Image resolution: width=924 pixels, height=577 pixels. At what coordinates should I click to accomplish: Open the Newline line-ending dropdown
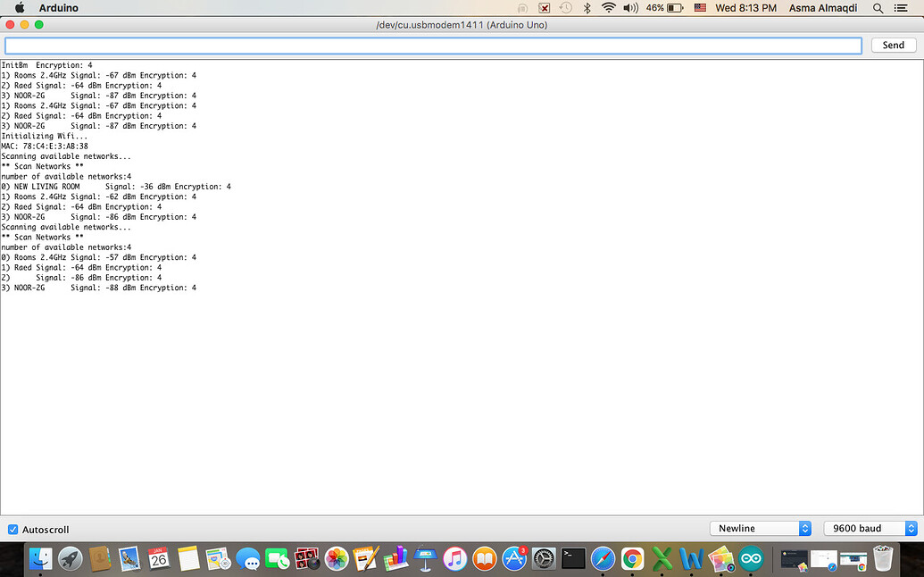click(x=759, y=528)
